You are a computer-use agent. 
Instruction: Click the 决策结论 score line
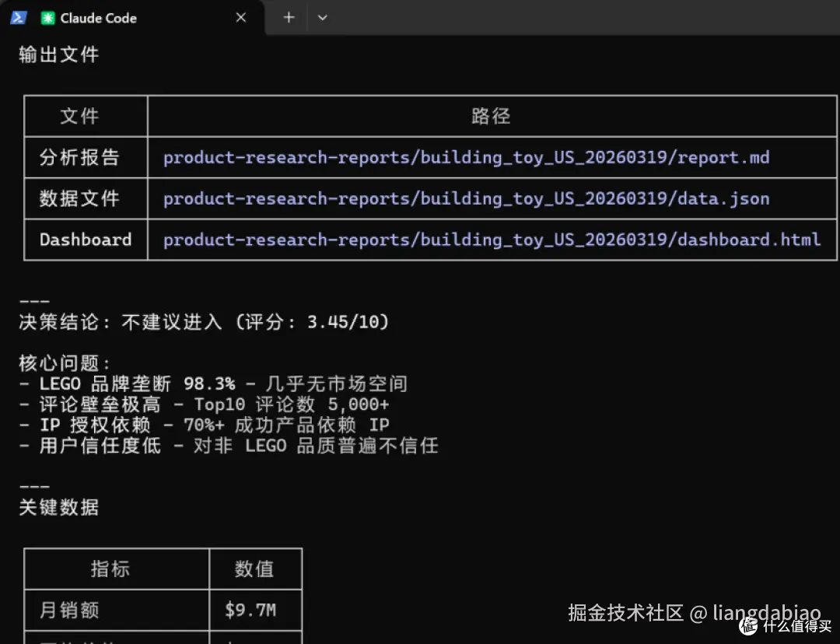pyautogui.click(x=204, y=322)
